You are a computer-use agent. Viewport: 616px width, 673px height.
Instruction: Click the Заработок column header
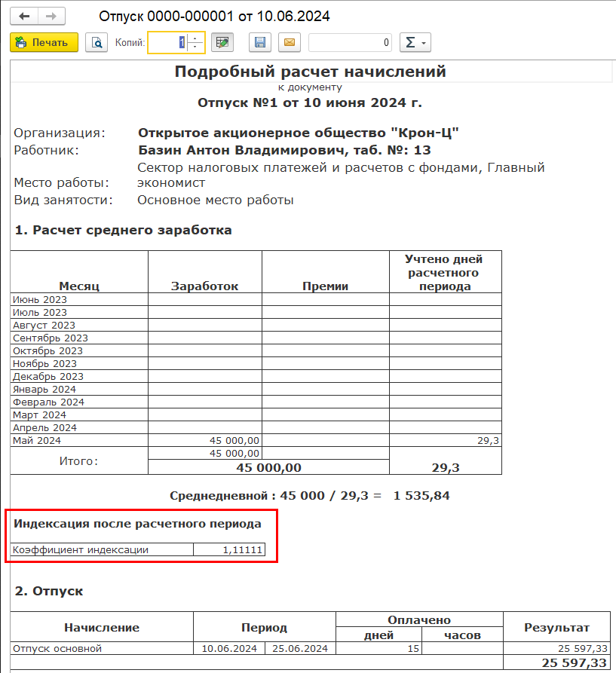(x=205, y=272)
